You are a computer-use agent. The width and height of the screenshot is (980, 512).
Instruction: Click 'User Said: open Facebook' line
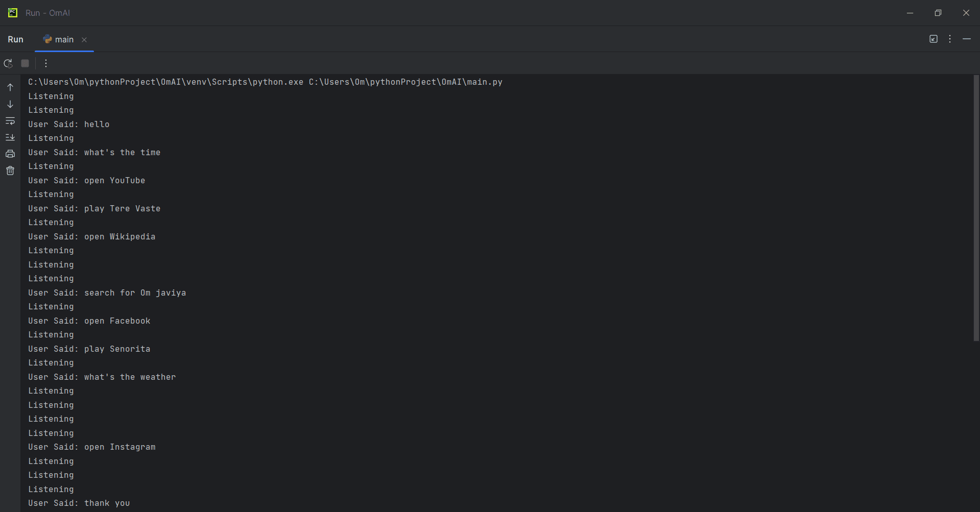click(x=89, y=321)
